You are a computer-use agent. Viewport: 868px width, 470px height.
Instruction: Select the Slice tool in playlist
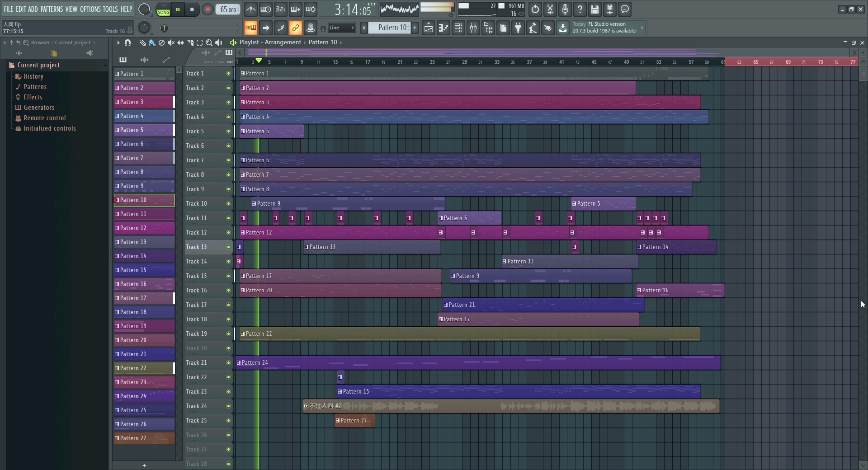click(x=190, y=42)
